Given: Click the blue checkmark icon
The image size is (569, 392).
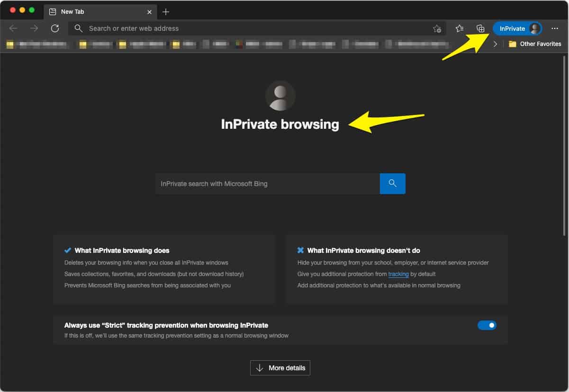Looking at the screenshot, I should point(68,250).
